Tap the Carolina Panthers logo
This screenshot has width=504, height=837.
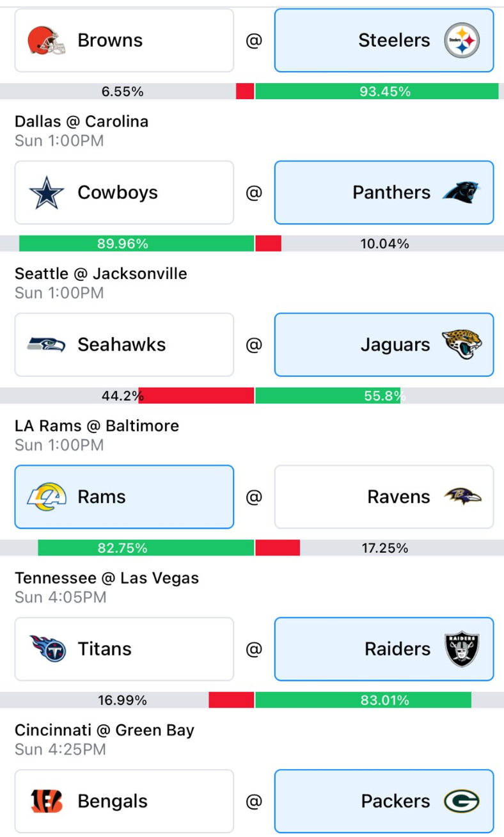point(462,193)
